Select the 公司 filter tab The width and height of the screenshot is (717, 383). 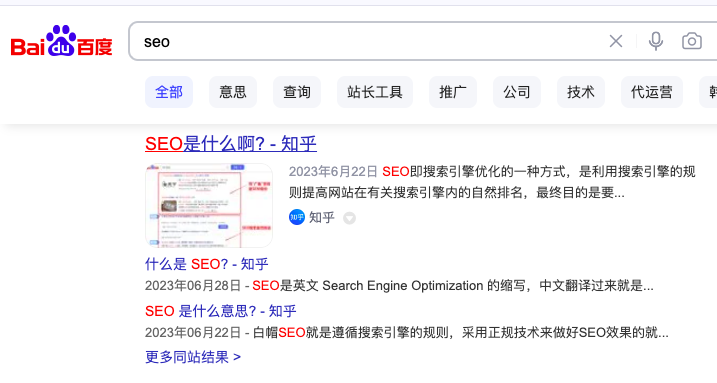(517, 92)
